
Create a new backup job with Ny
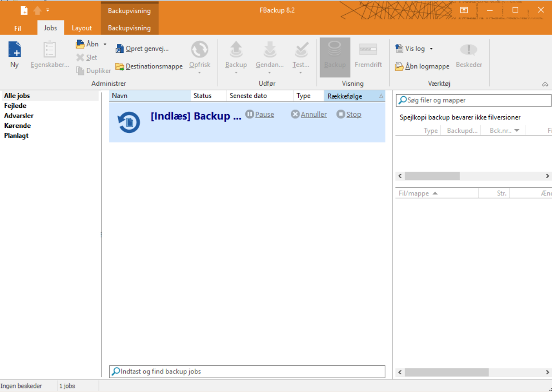click(x=14, y=55)
